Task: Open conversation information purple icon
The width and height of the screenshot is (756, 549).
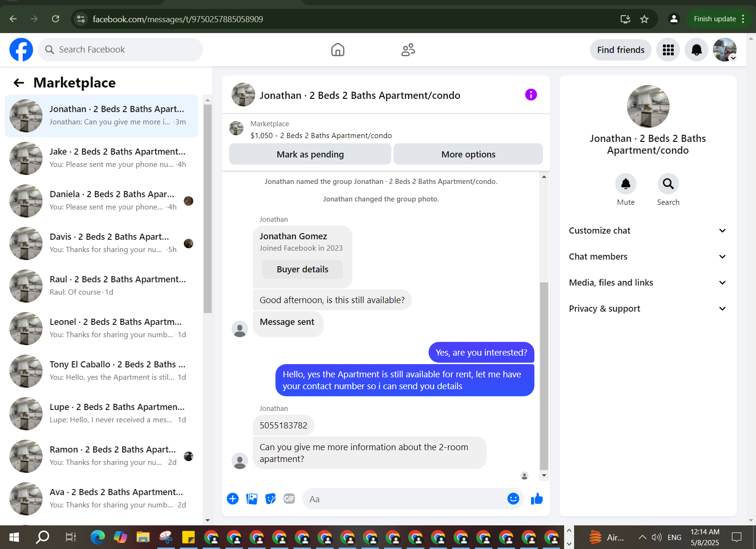Action: coord(531,95)
